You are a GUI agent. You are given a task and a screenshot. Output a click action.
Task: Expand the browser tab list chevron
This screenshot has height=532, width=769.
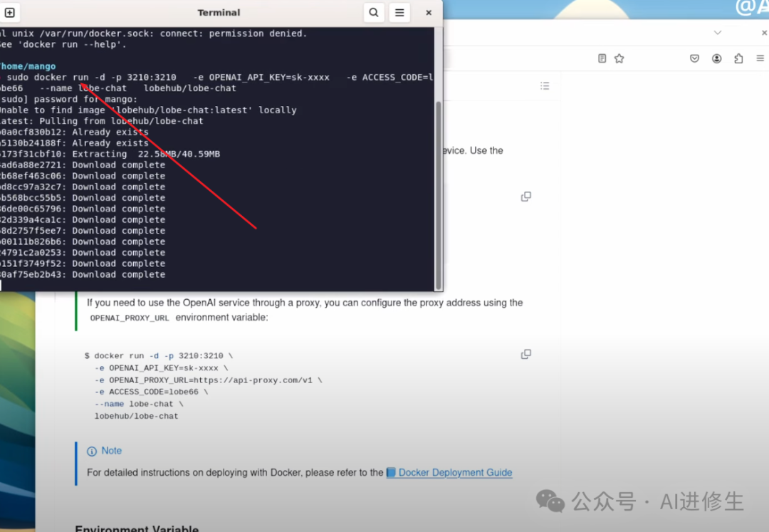pos(718,33)
